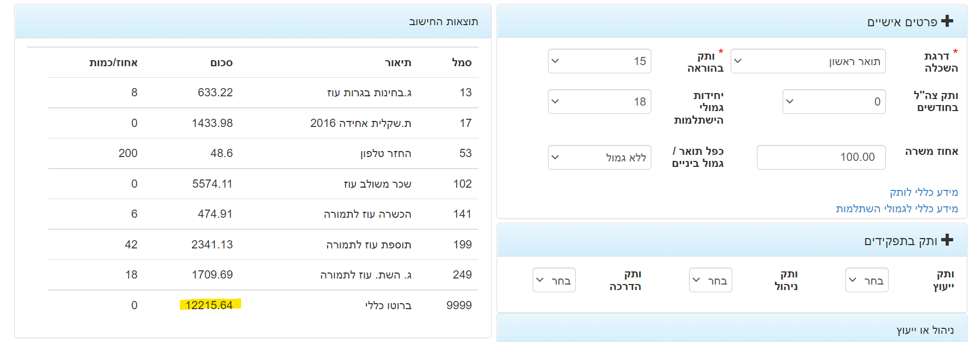Expand the ותק צה"ל בחודשים dropdown
The image size is (980, 342).
833,102
